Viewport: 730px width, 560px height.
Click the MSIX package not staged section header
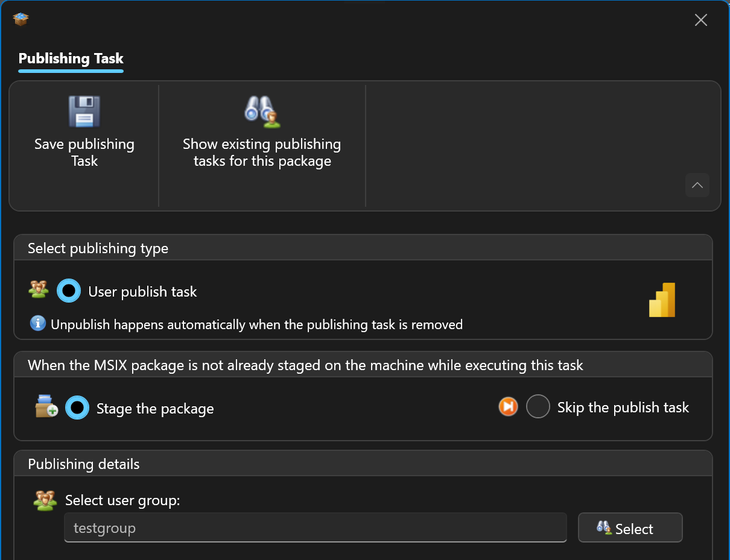pyautogui.click(x=305, y=365)
